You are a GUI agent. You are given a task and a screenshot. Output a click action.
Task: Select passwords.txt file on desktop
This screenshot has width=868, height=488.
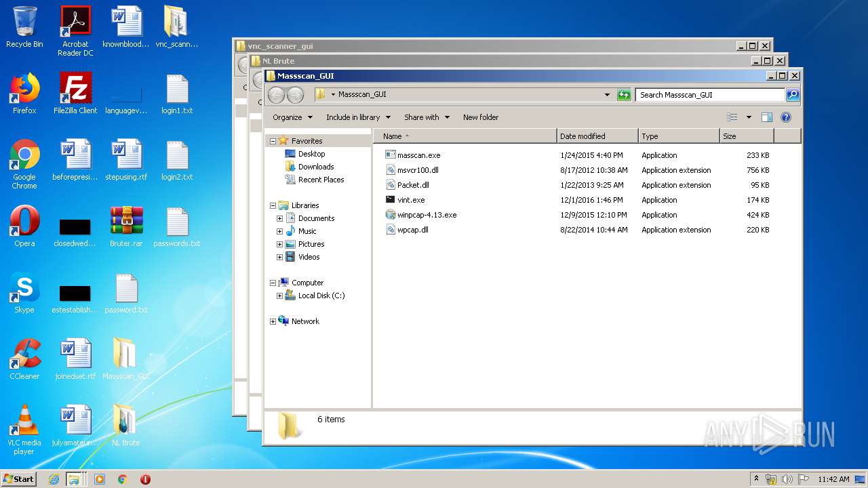(177, 226)
